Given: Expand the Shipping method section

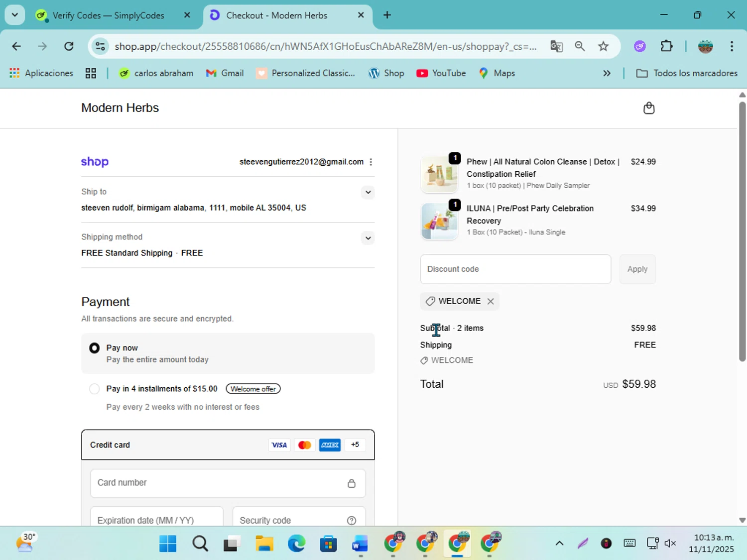Looking at the screenshot, I should (368, 238).
